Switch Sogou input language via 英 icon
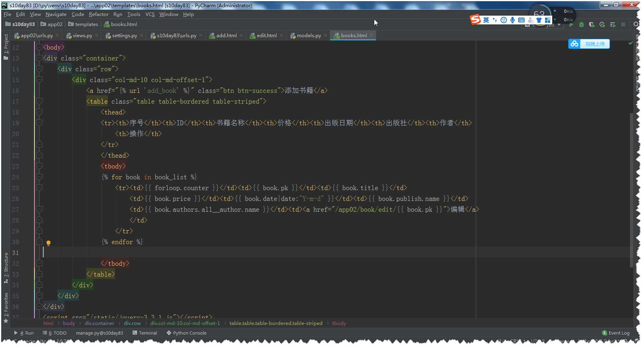This screenshot has height=347, width=644. coord(486,20)
